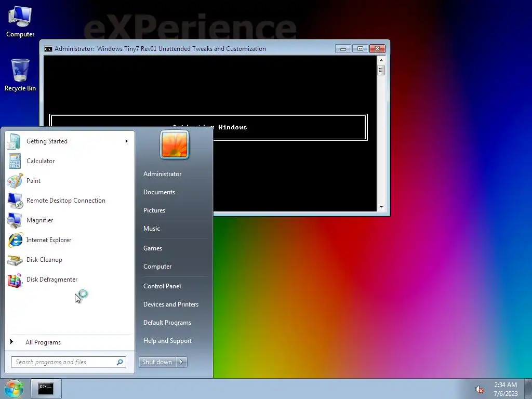Click the 2:34 AM clock
Image resolution: width=532 pixels, height=399 pixels.
506,385
